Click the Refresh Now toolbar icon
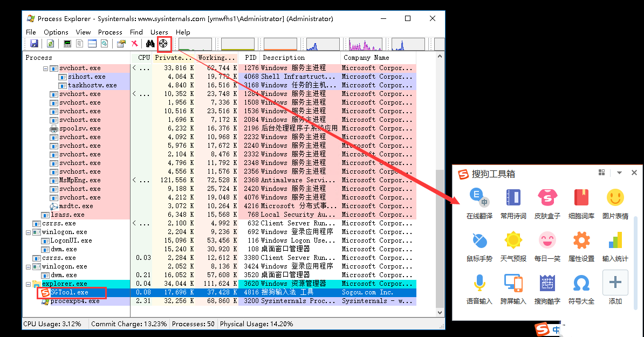Screen dimensions: 644x337 coord(51,44)
